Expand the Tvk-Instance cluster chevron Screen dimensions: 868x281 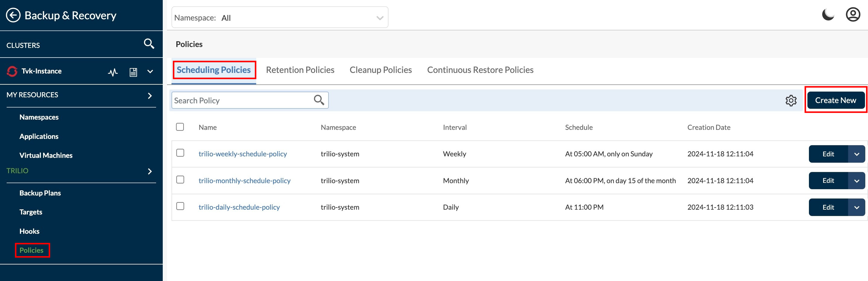pyautogui.click(x=150, y=71)
